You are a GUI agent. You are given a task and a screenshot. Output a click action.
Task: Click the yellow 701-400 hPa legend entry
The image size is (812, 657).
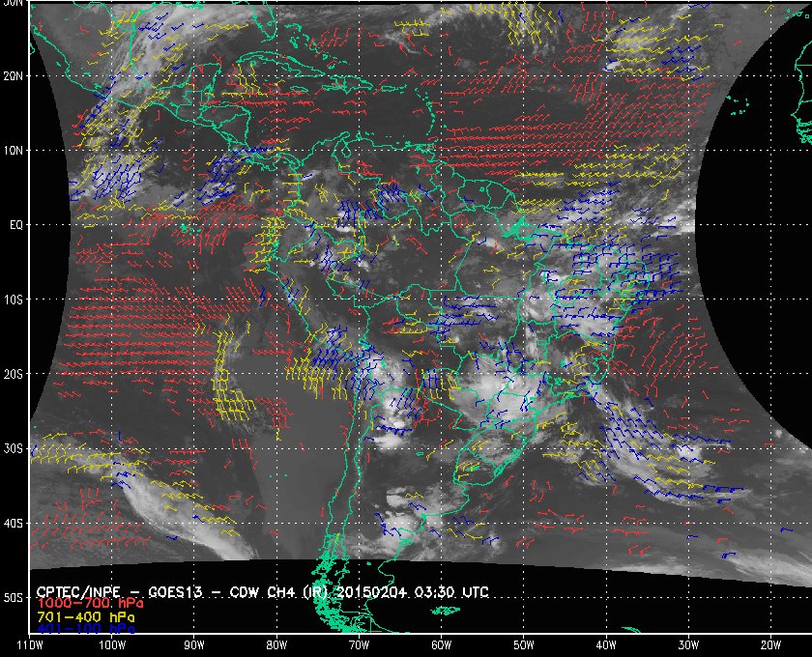[85, 617]
